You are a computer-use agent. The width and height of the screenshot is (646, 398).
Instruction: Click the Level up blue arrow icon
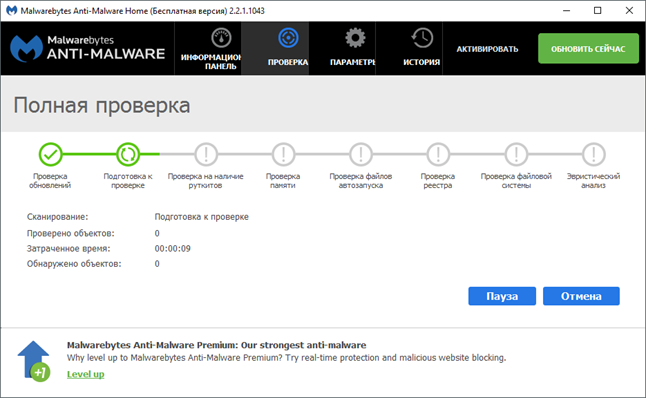34,361
